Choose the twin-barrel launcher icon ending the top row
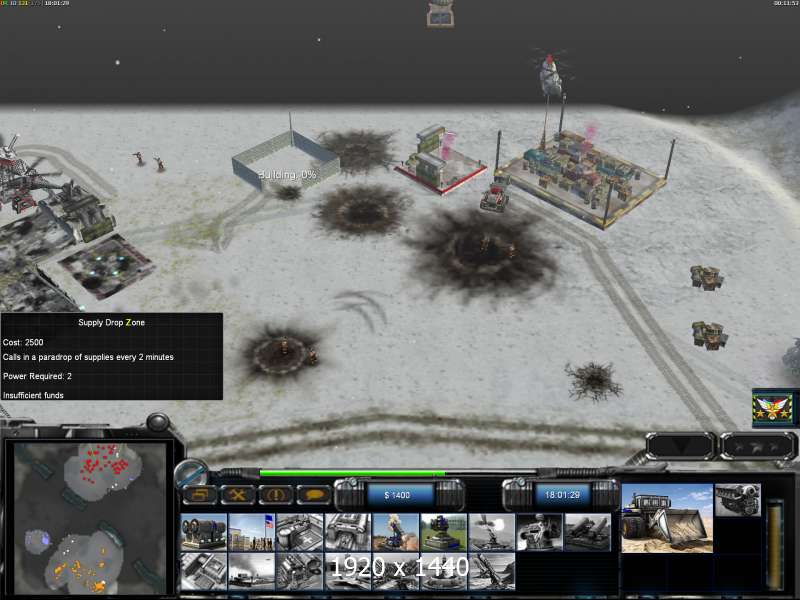 pyautogui.click(x=587, y=532)
